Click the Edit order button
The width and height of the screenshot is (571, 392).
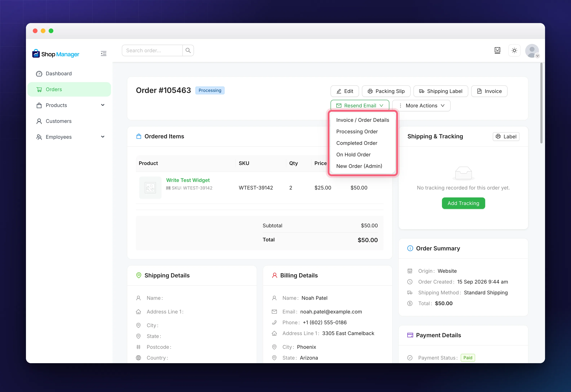coord(344,91)
